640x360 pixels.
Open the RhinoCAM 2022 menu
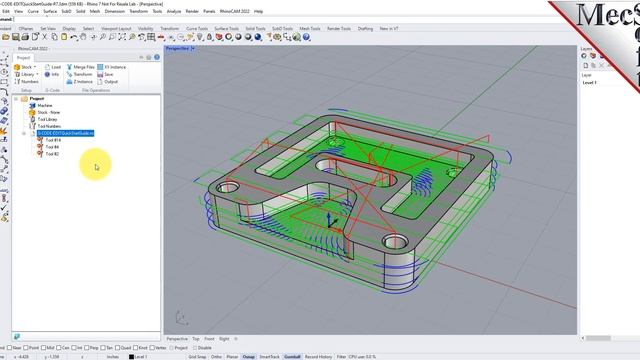point(234,11)
